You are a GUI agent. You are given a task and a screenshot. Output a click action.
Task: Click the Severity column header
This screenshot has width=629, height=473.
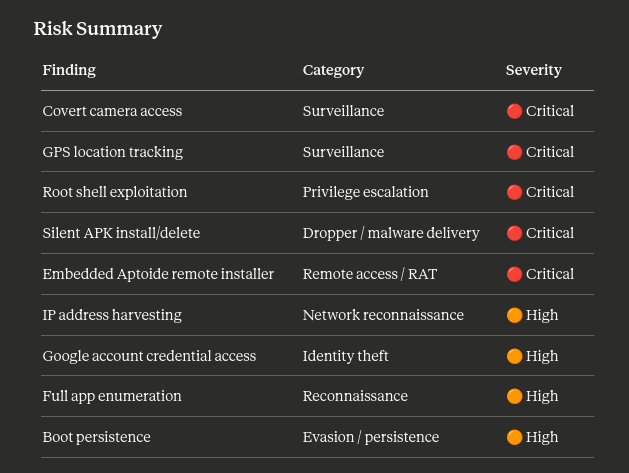(534, 70)
